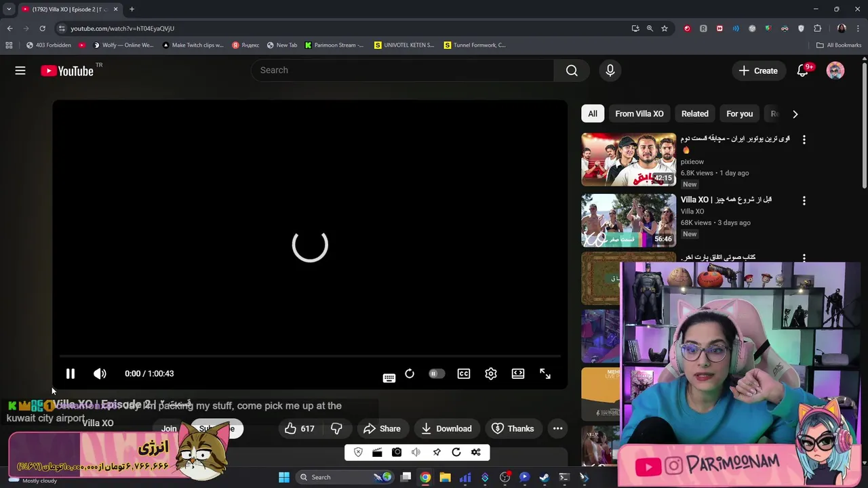Like the video with thumbs up

(299, 428)
